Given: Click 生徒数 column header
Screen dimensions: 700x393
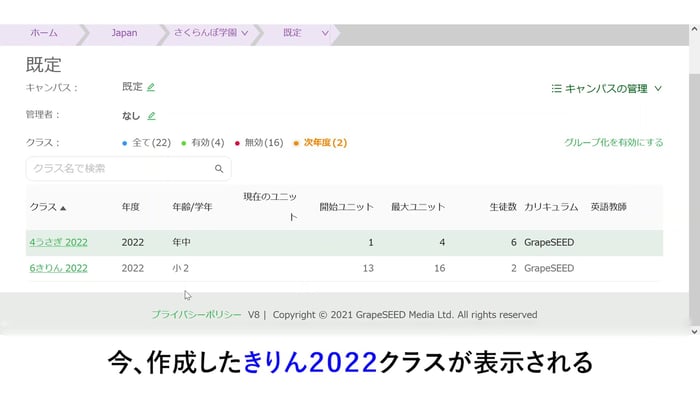Looking at the screenshot, I should [x=503, y=207].
